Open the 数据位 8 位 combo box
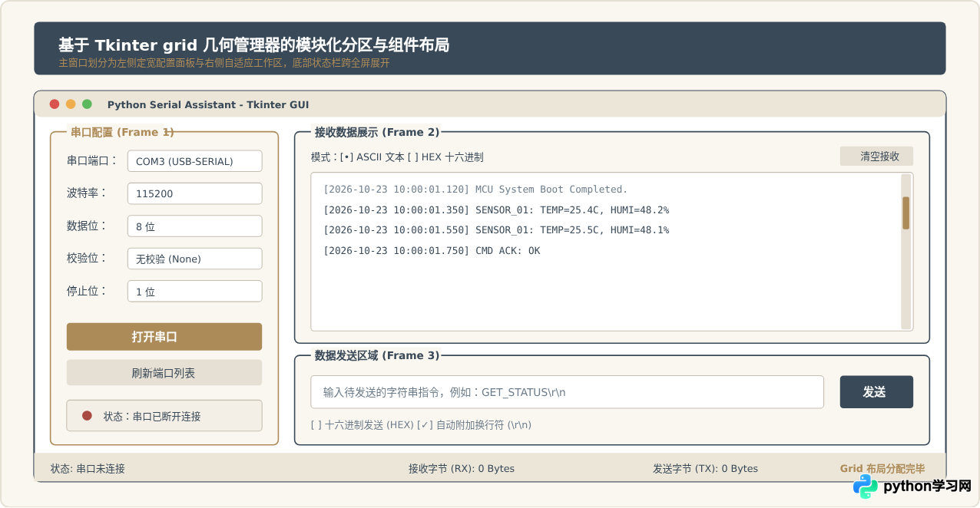The image size is (980, 508). 194,226
